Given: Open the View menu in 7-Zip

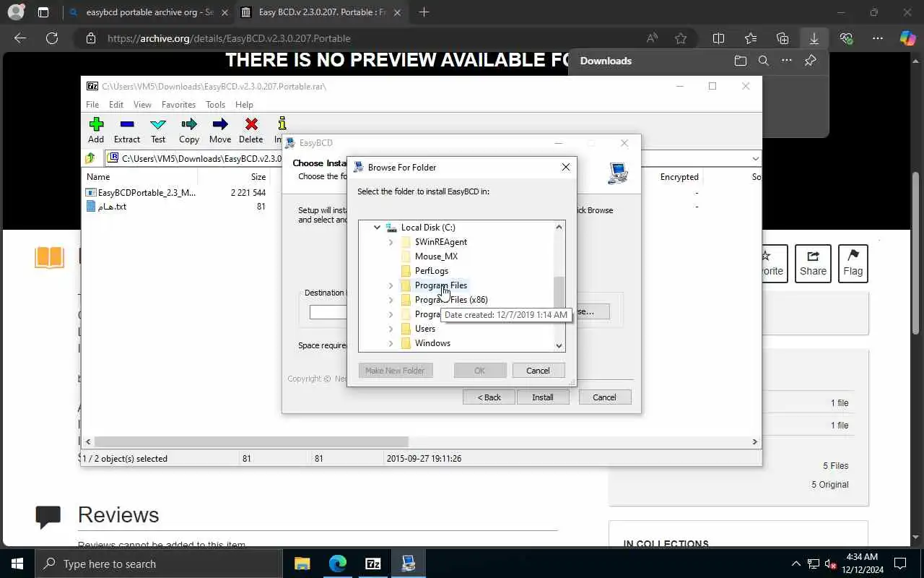Looking at the screenshot, I should click(x=142, y=105).
